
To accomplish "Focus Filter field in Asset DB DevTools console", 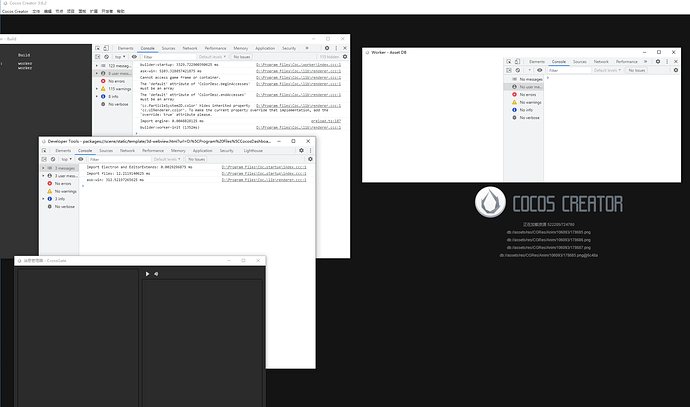I will coord(569,70).
